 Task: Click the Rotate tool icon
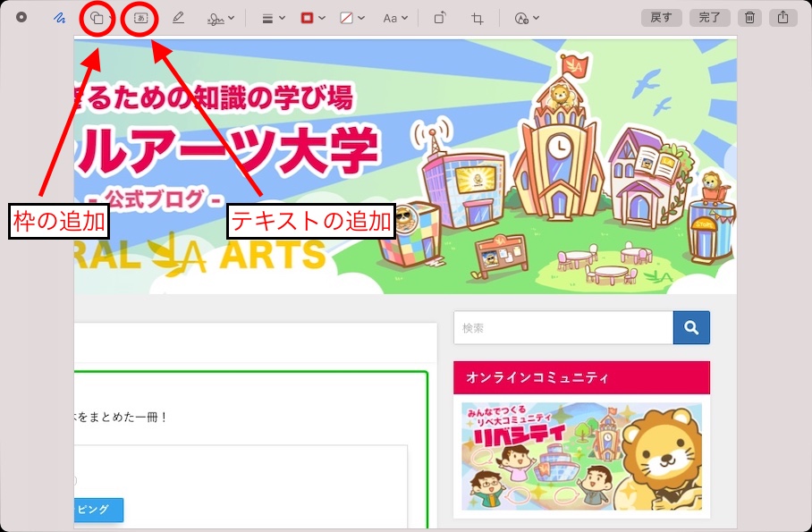[440, 18]
